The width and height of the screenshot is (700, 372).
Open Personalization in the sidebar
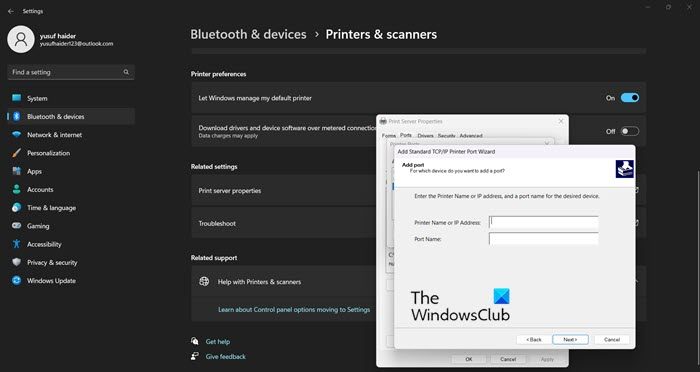(71, 153)
